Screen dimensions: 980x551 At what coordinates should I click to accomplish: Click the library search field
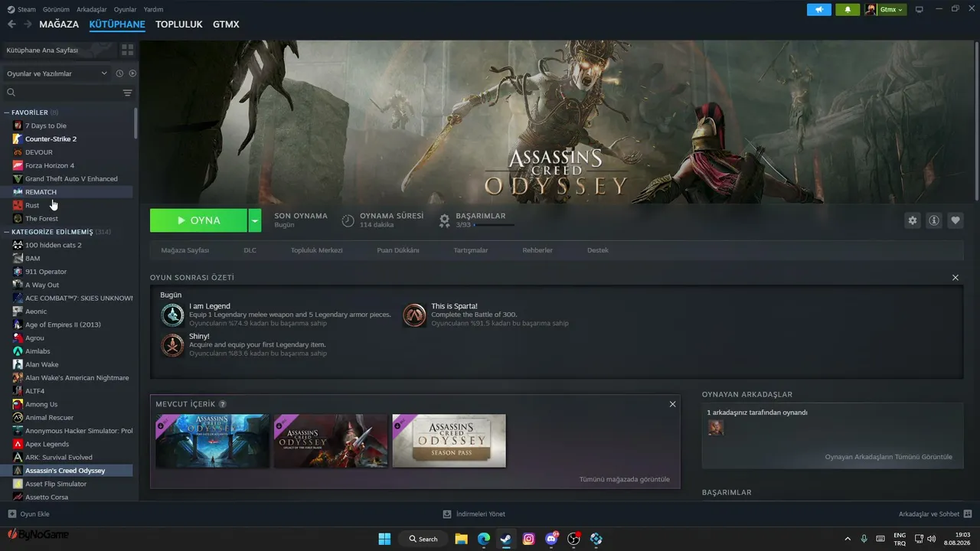pos(63,93)
